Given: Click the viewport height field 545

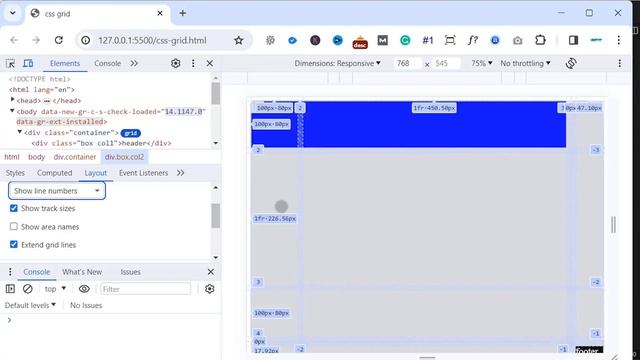Looking at the screenshot, I should [446, 63].
